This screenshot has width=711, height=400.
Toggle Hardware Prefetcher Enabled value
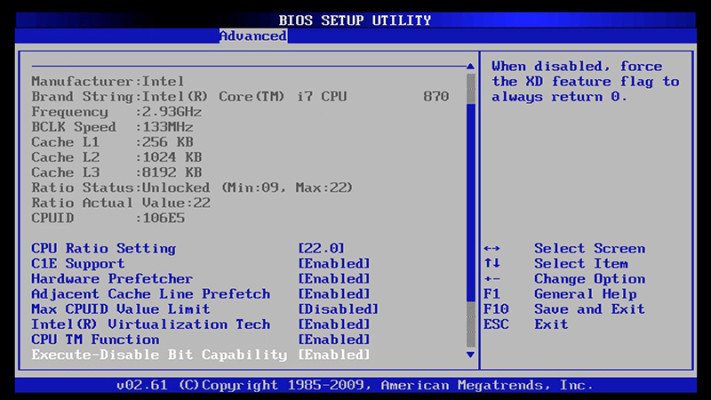pos(334,279)
